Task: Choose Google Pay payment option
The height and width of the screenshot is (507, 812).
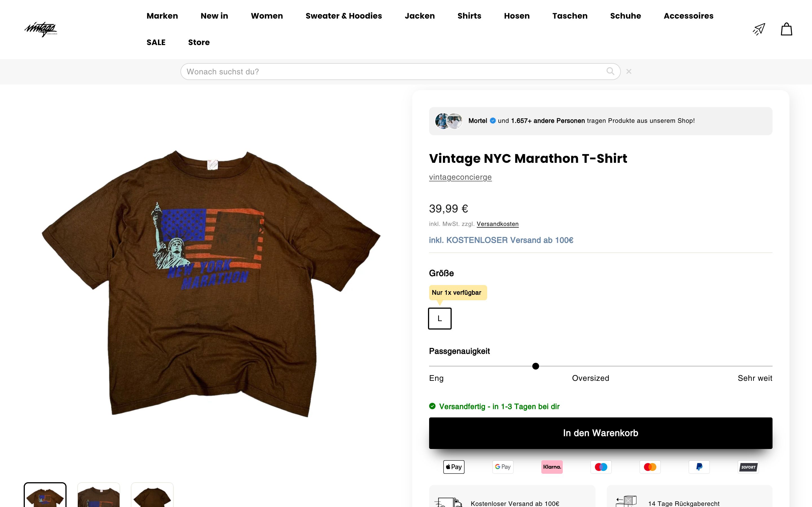Action: tap(503, 467)
